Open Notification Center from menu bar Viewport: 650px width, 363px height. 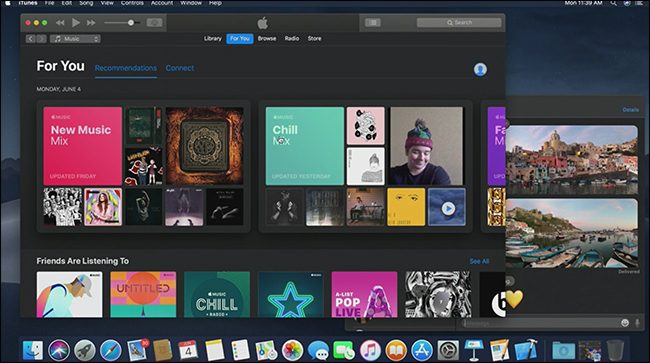pos(640,3)
